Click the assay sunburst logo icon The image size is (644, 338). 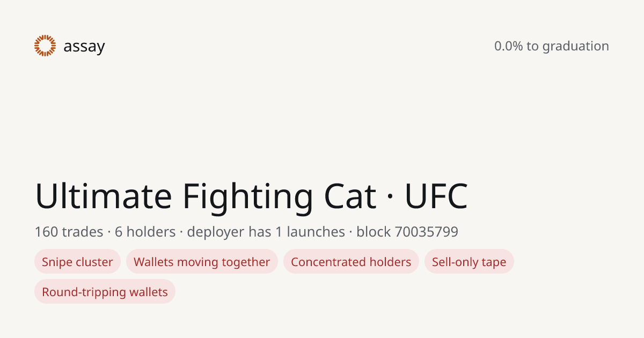(x=45, y=46)
